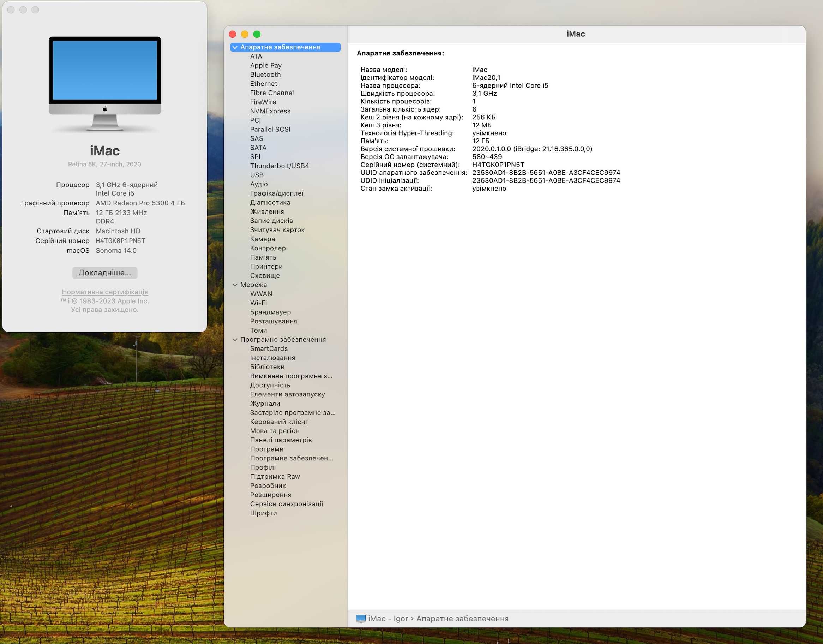The width and height of the screenshot is (823, 644).
Task: Click the Докладніше... button
Action: coord(105,273)
